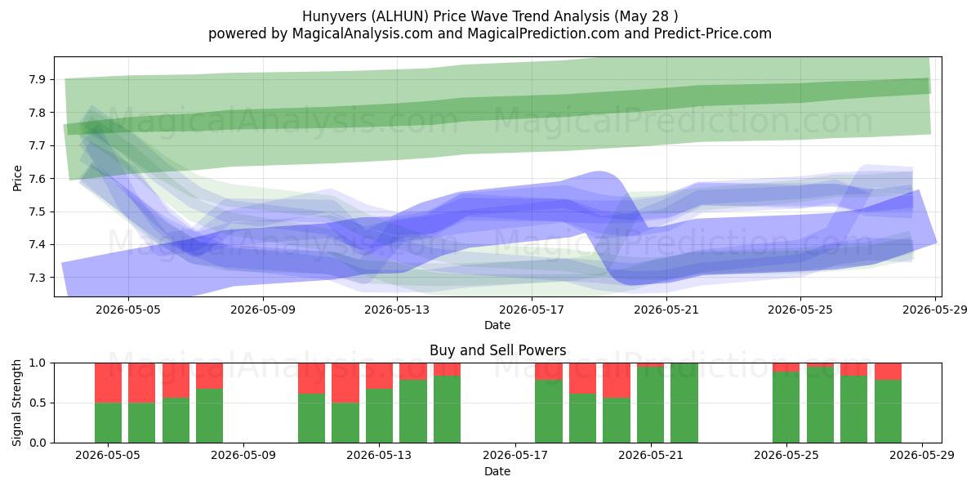Click the 'Signal Strength' y-axis label

tap(17, 403)
